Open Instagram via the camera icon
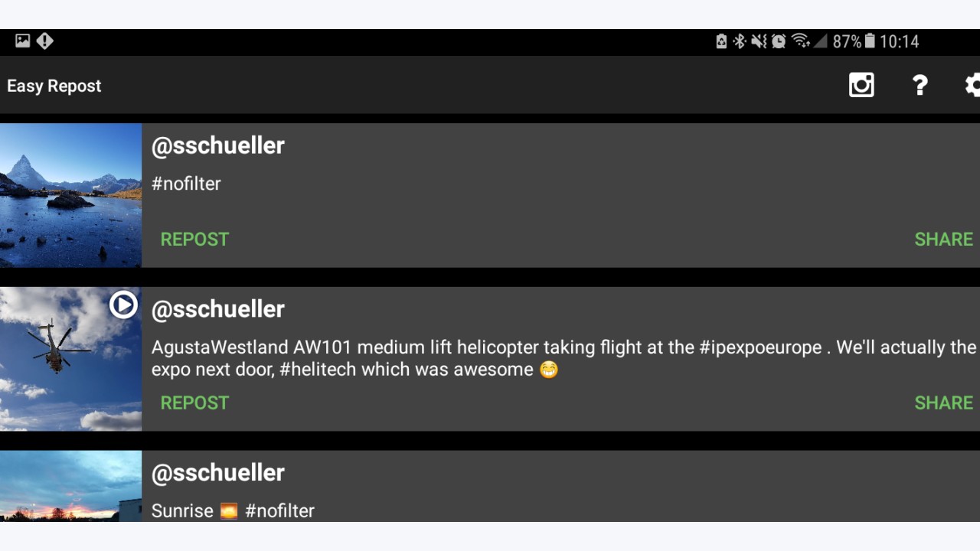 point(861,85)
